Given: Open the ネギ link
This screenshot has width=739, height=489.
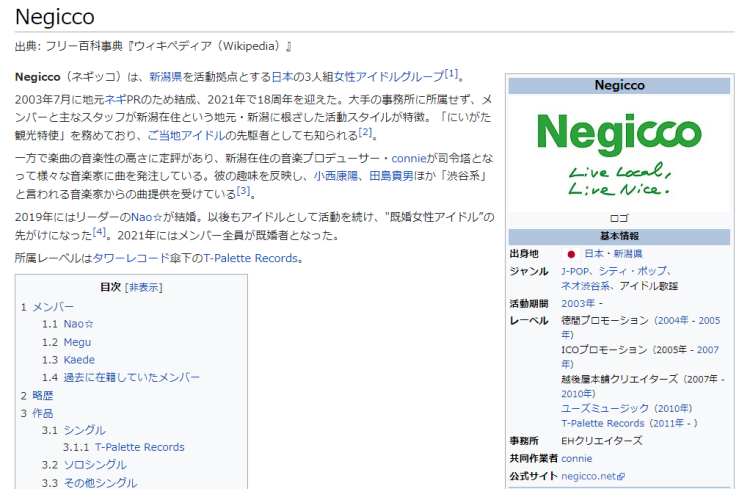Looking at the screenshot, I should click(115, 100).
